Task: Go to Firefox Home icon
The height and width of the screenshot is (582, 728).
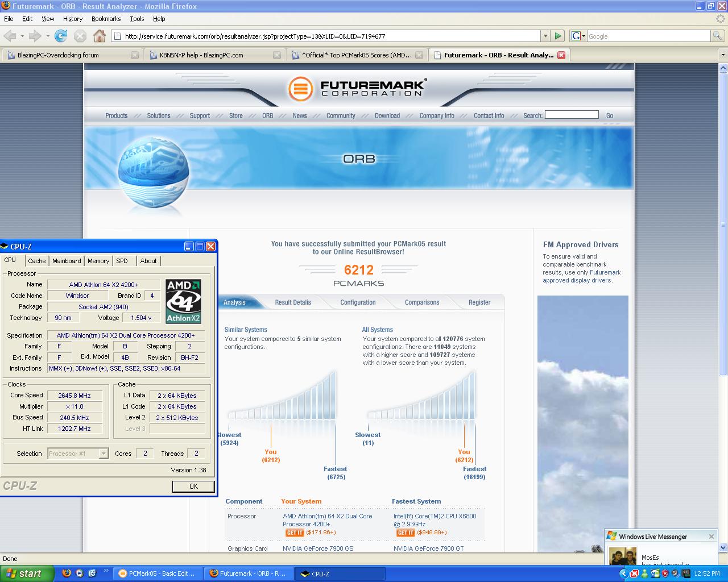Action: pos(100,36)
